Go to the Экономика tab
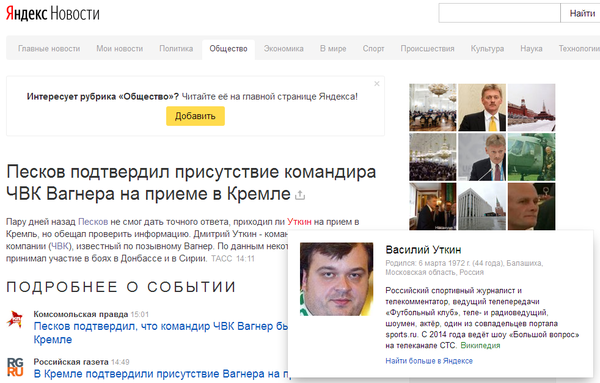This screenshot has width=600, height=383. tap(284, 49)
